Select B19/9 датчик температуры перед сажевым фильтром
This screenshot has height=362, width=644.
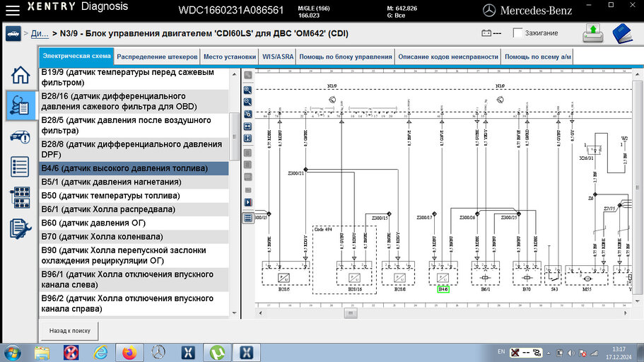pyautogui.click(x=134, y=77)
